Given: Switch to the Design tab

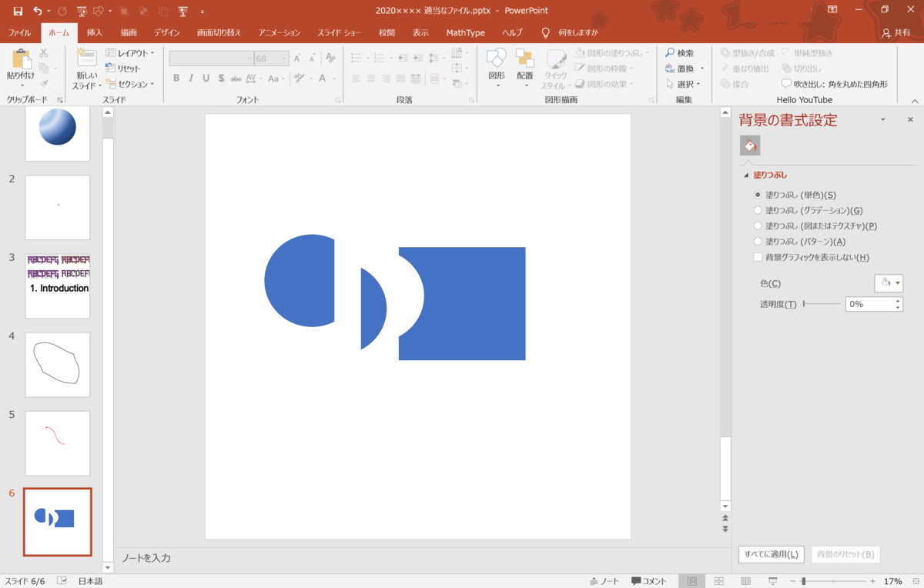Looking at the screenshot, I should 166,33.
